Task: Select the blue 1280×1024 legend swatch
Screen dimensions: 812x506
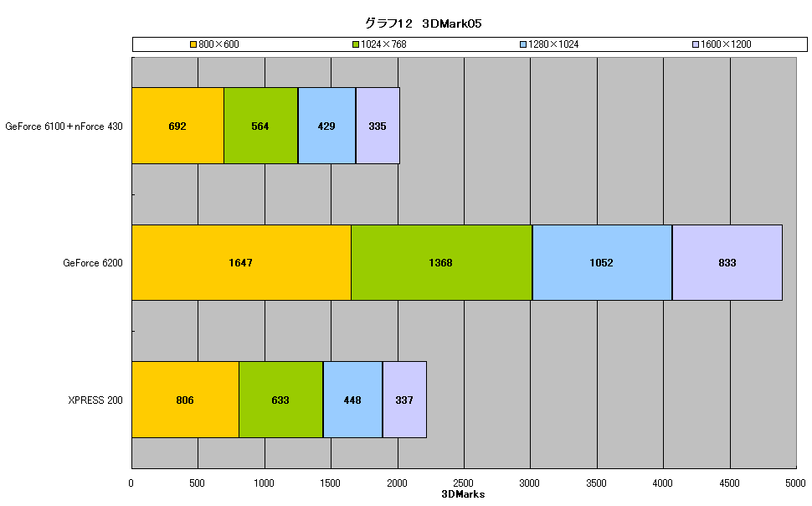Action: click(x=523, y=44)
